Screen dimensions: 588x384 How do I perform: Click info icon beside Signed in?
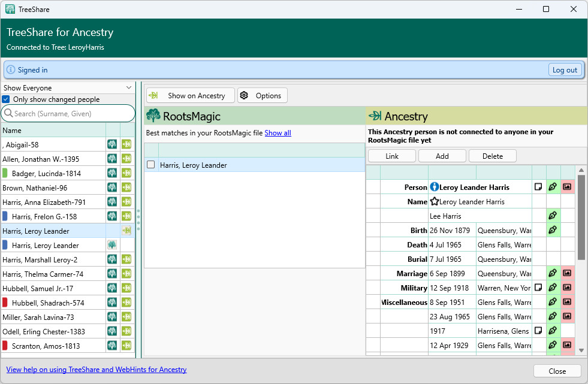pyautogui.click(x=11, y=69)
